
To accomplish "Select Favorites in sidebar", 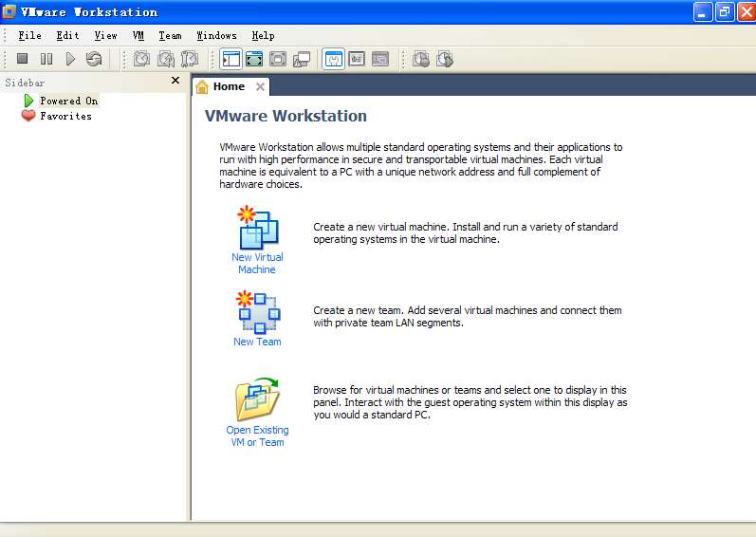I will coord(65,116).
